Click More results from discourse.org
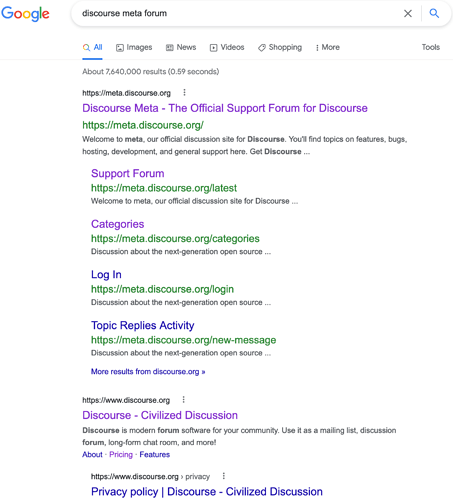453x500 pixels. [148, 372]
